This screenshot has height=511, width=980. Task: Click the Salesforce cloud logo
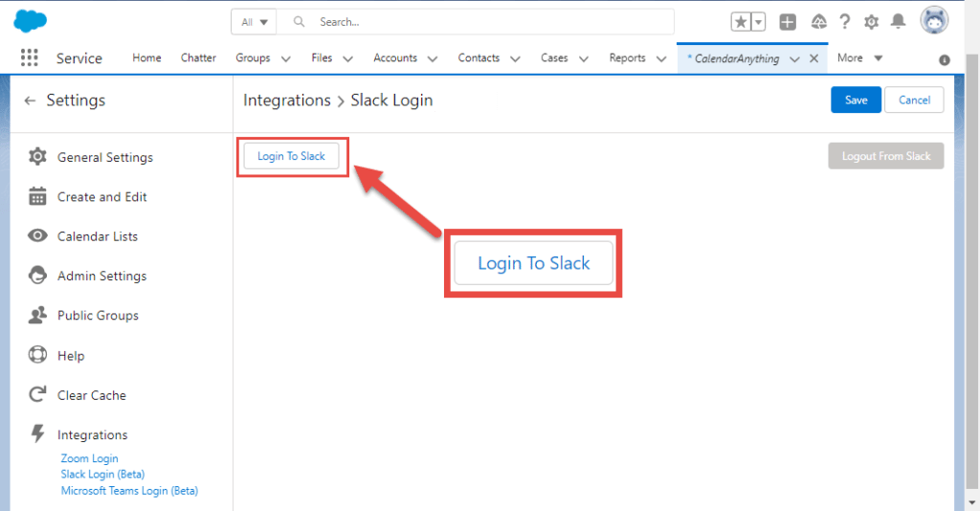[x=30, y=21]
